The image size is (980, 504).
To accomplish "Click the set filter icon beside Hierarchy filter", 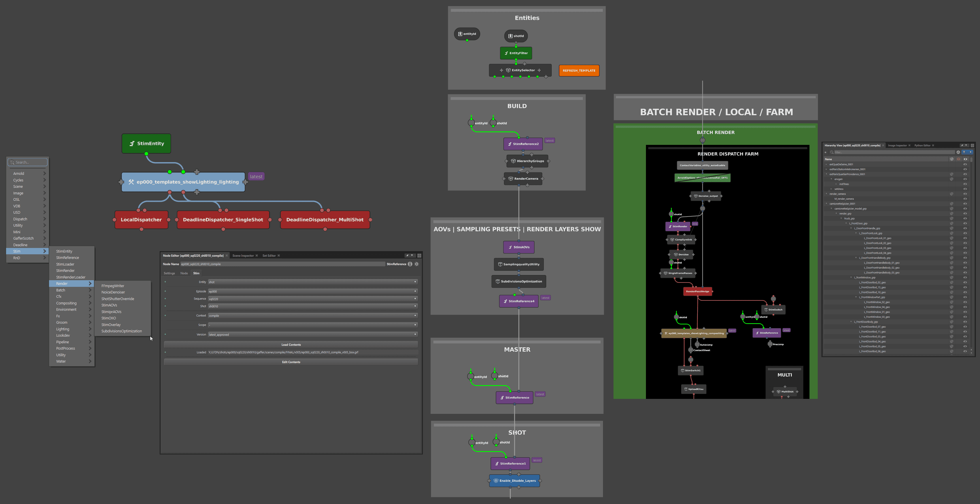I will [x=958, y=152].
